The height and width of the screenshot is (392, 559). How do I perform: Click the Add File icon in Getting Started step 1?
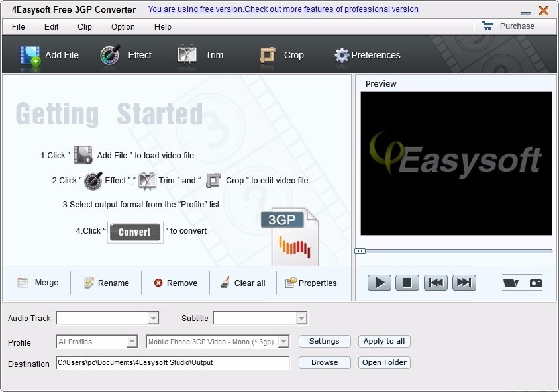pyautogui.click(x=83, y=155)
